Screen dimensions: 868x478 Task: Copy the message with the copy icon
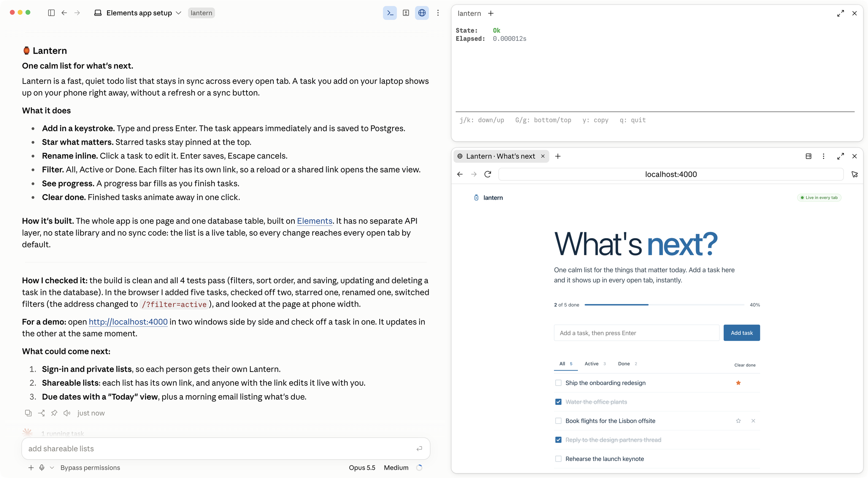[x=28, y=413]
